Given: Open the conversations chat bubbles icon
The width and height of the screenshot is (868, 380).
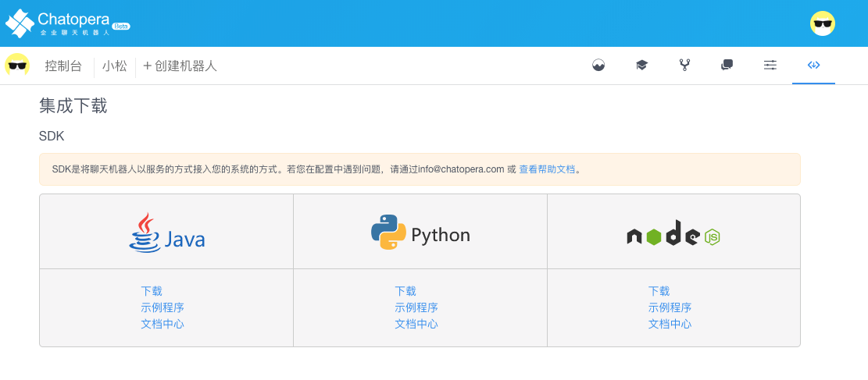Looking at the screenshot, I should (727, 66).
